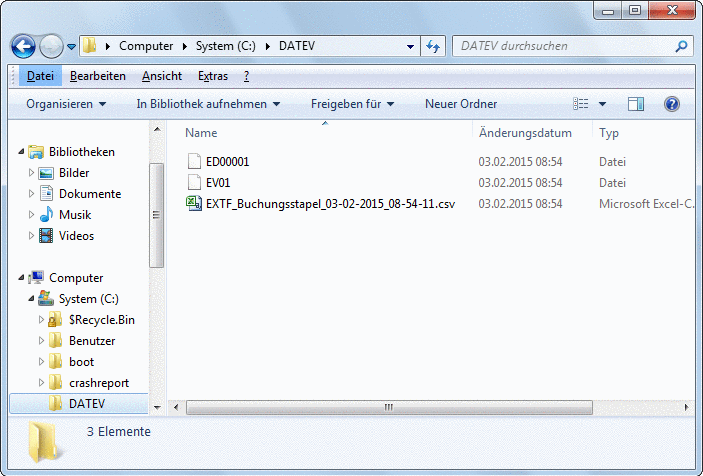Screen dimensions: 703x476
Task: Click the date of the ED00001 row
Action: pyautogui.click(x=520, y=162)
